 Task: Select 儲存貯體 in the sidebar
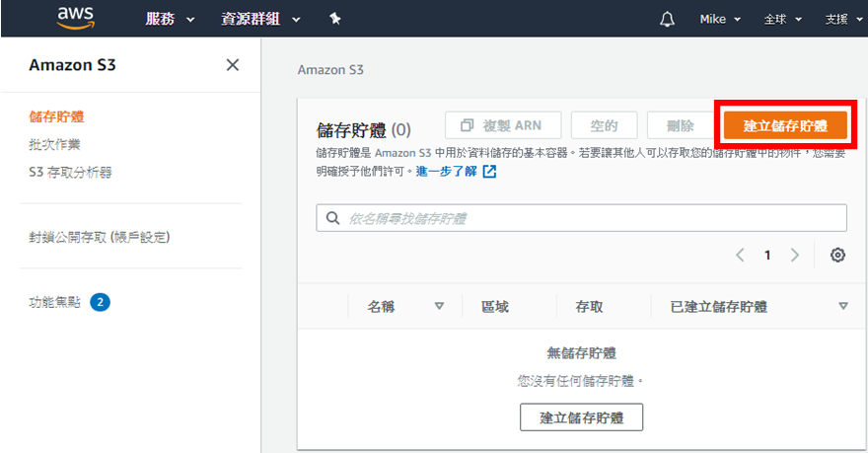coord(56,116)
